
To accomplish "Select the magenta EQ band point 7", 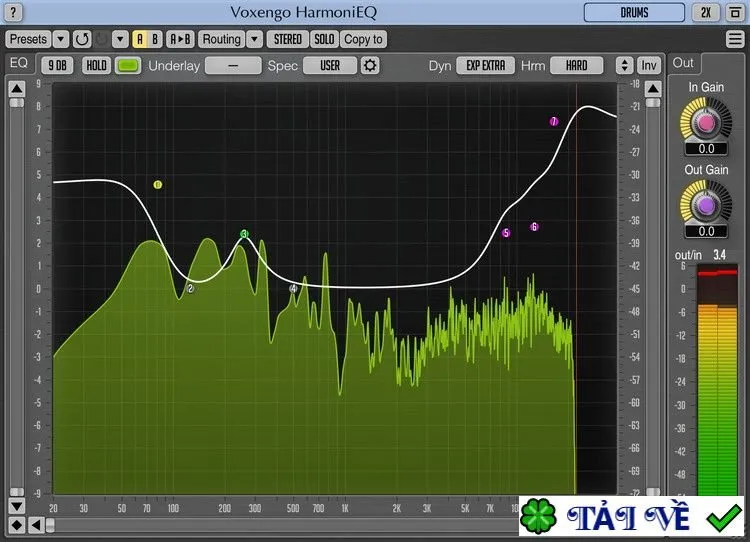I will tap(554, 122).
